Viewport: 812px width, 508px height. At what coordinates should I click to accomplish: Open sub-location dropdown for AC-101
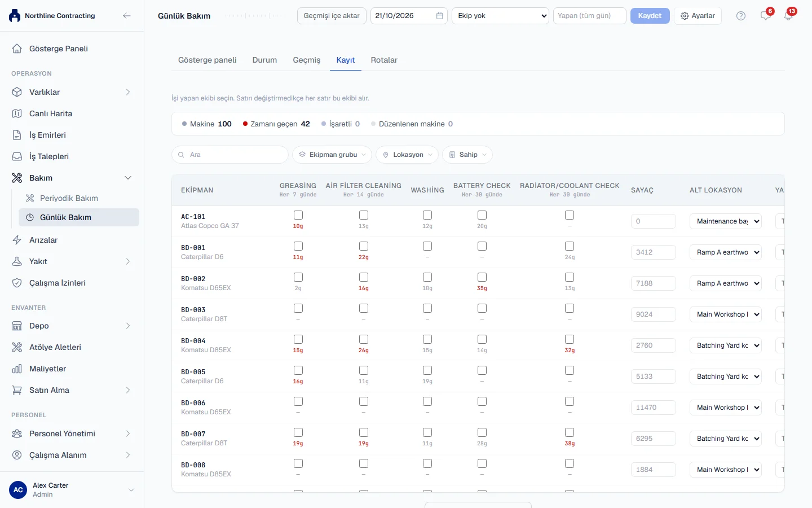[726, 221]
